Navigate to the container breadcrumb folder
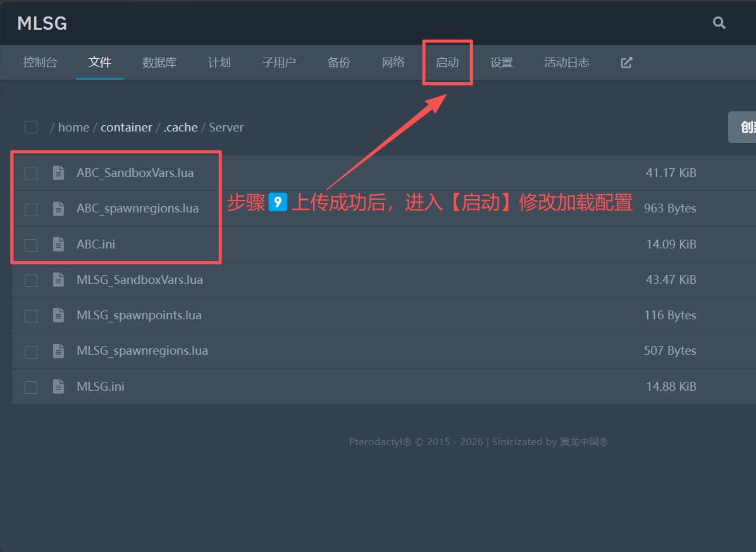The height and width of the screenshot is (552, 756). (x=127, y=127)
